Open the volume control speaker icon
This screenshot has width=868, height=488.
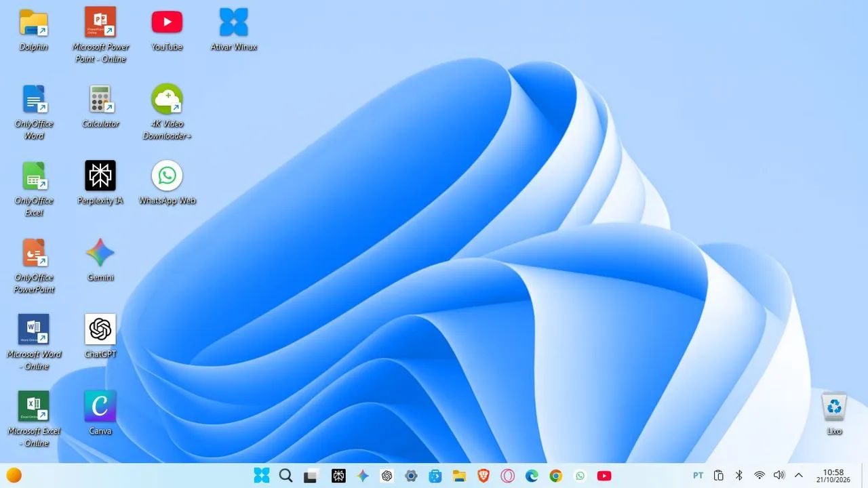(779, 476)
